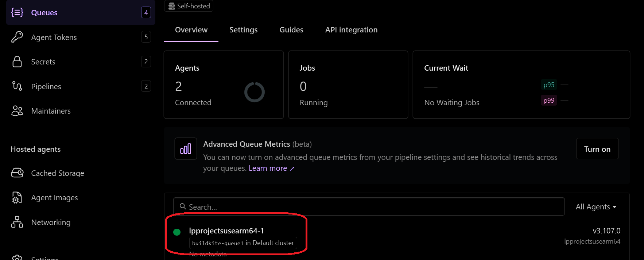
Task: Click the Cached Storage icon
Action: [17, 173]
